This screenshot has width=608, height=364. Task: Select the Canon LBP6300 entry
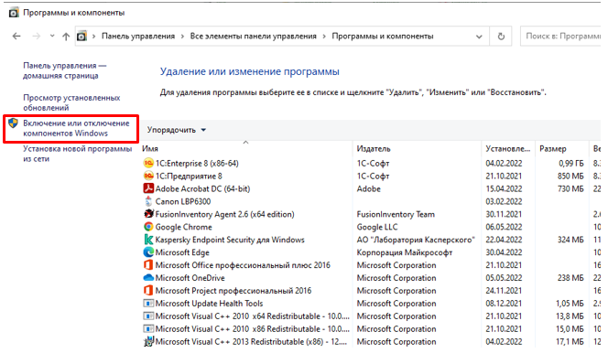click(x=183, y=201)
